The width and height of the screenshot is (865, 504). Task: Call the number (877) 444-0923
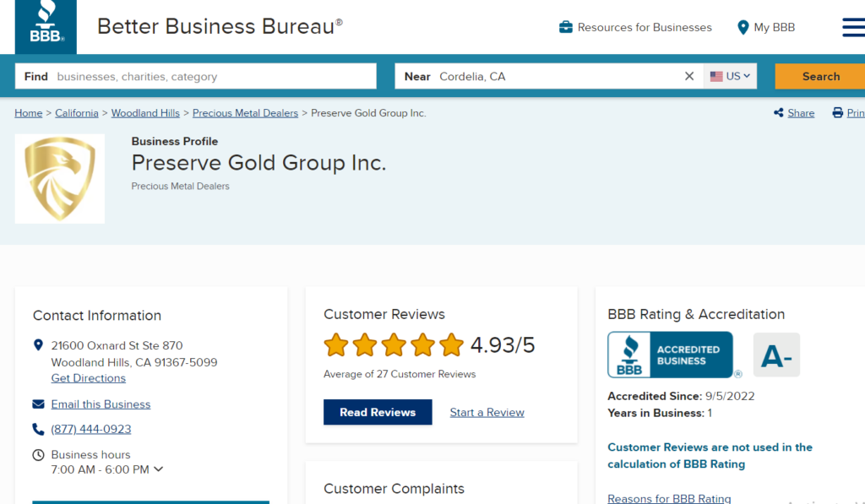click(x=91, y=429)
